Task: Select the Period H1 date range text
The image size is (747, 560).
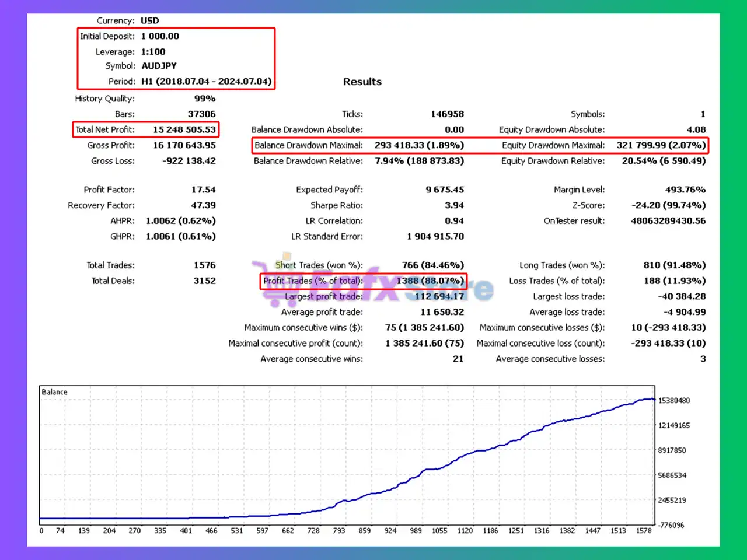Action: click(206, 82)
